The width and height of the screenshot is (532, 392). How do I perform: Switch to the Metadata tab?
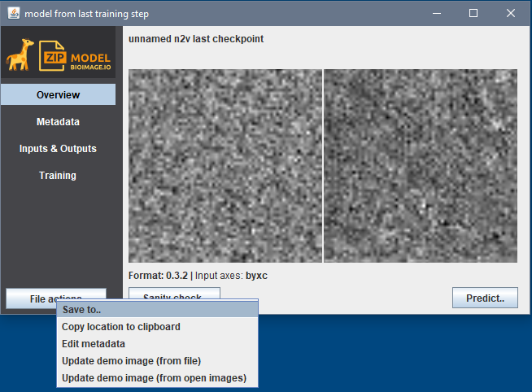point(58,122)
